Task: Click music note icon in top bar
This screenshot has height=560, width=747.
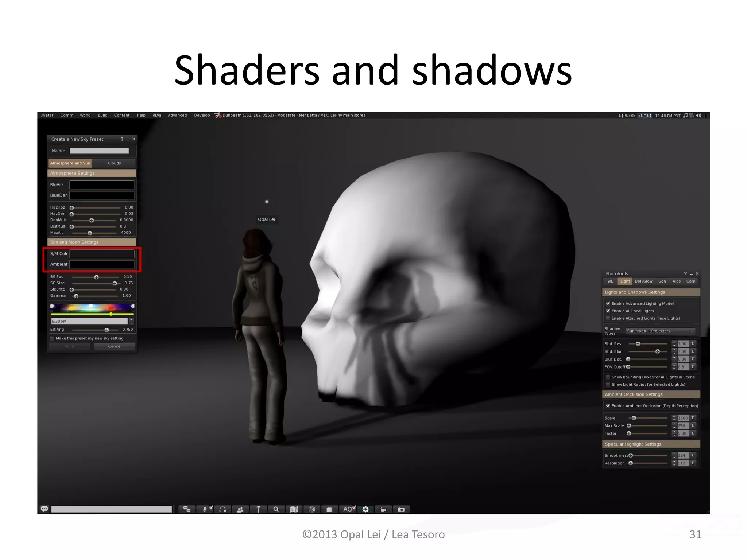Action: 685,116
